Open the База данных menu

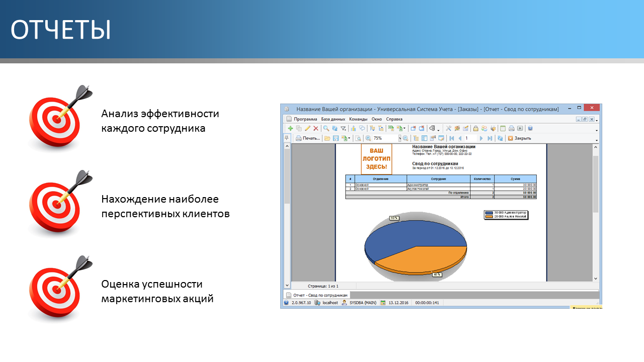click(x=333, y=119)
